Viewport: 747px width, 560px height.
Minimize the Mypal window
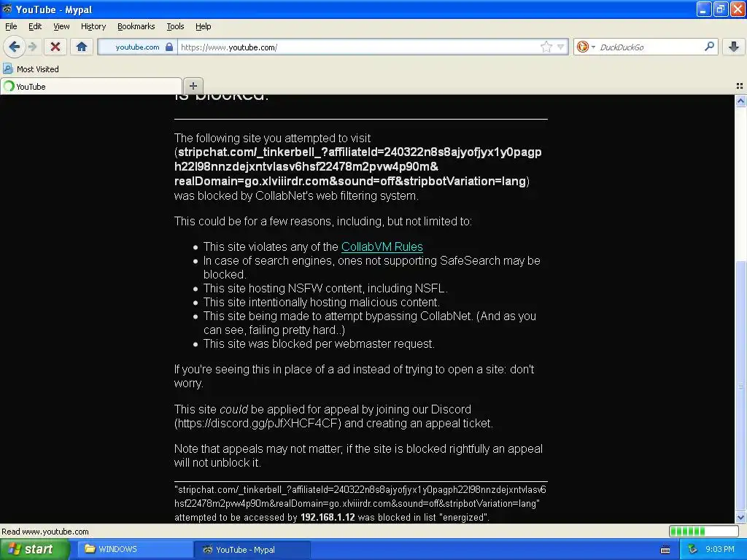pos(704,9)
